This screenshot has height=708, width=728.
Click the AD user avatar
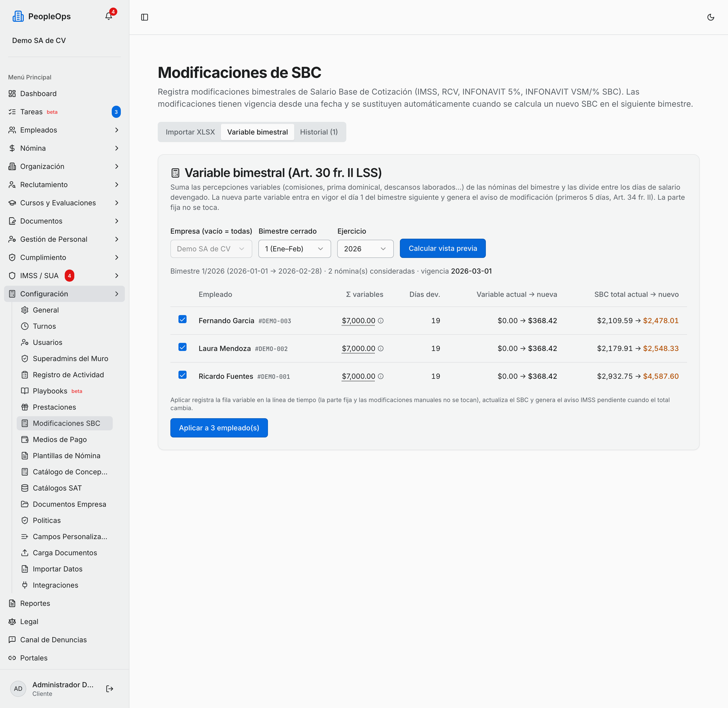(x=18, y=689)
